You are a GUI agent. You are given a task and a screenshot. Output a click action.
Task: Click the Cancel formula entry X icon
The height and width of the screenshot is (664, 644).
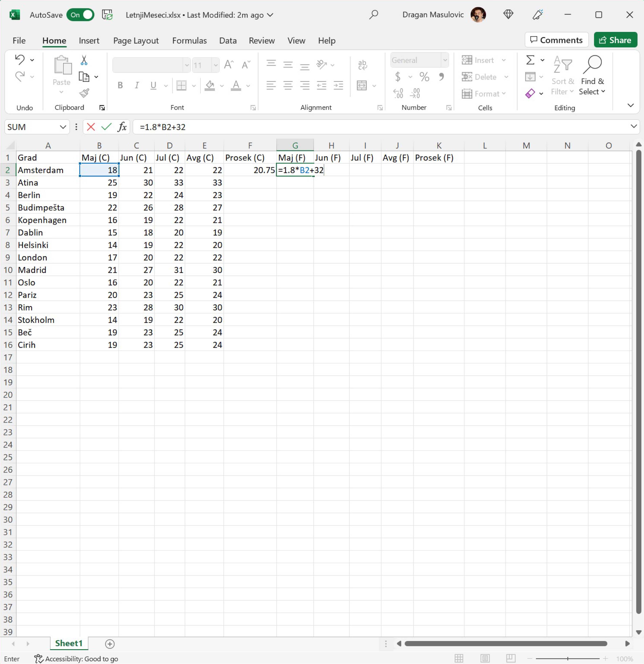91,127
